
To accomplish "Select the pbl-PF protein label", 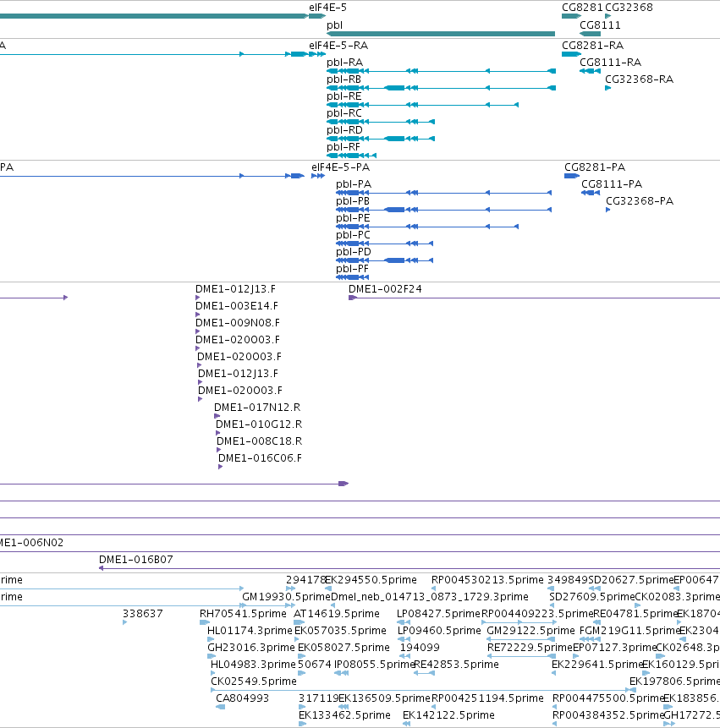I will coord(352,269).
